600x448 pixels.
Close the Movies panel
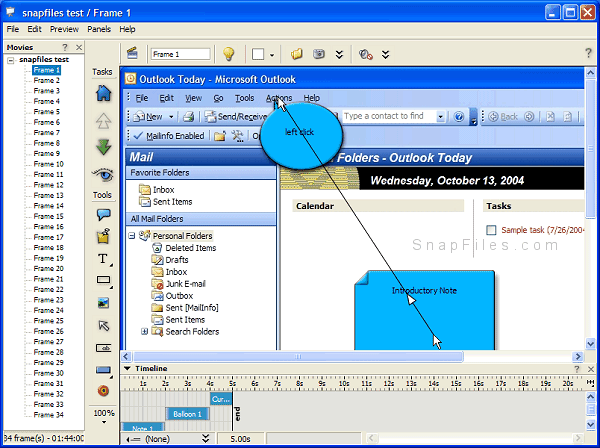pyautogui.click(x=79, y=47)
